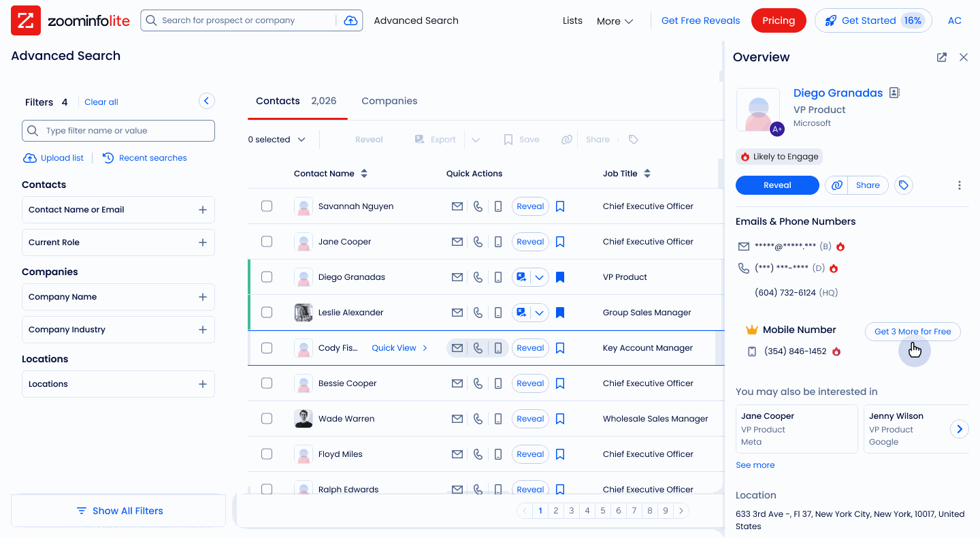Click phone icon for Floyd Miles

click(478, 454)
